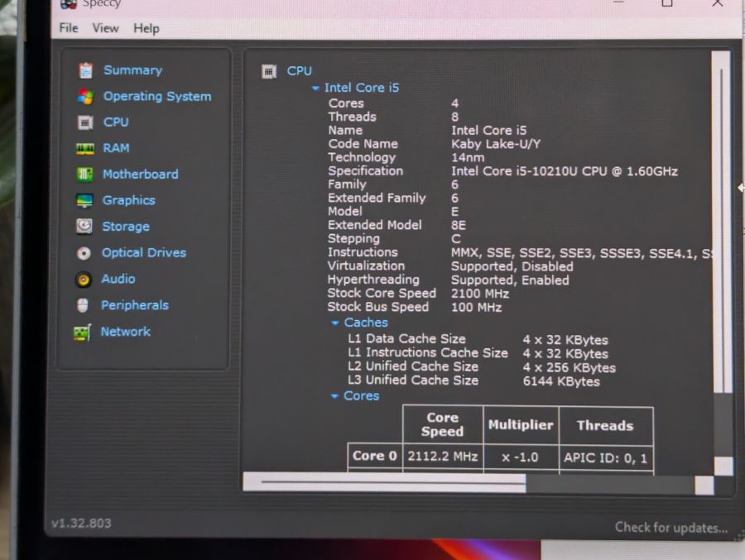Viewport: 745px width, 560px height.
Task: Click the Hyperthreading value Supported, Enabled
Action: pos(510,280)
